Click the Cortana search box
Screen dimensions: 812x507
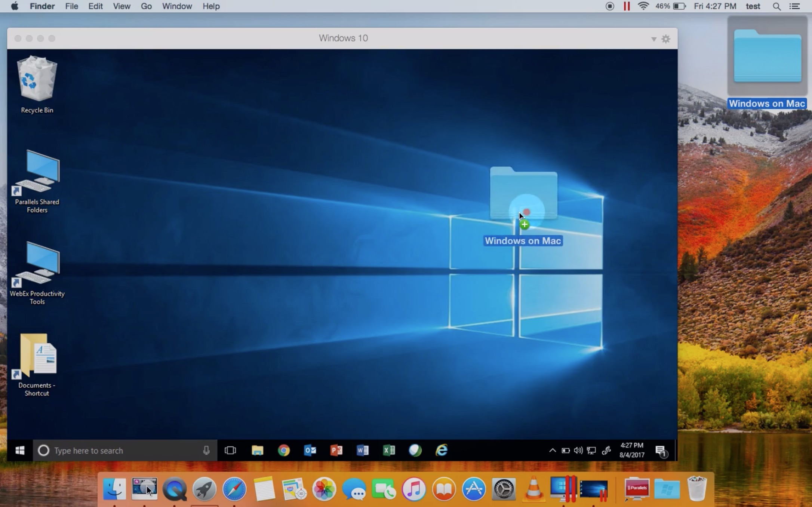pyautogui.click(x=125, y=450)
